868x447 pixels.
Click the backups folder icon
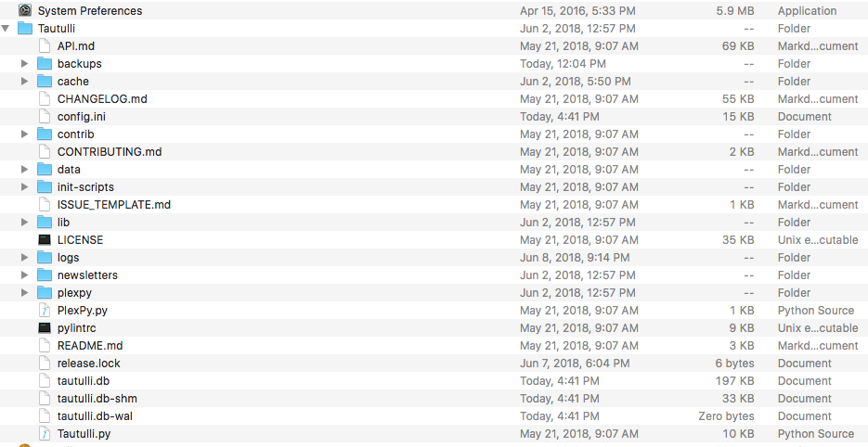point(45,64)
